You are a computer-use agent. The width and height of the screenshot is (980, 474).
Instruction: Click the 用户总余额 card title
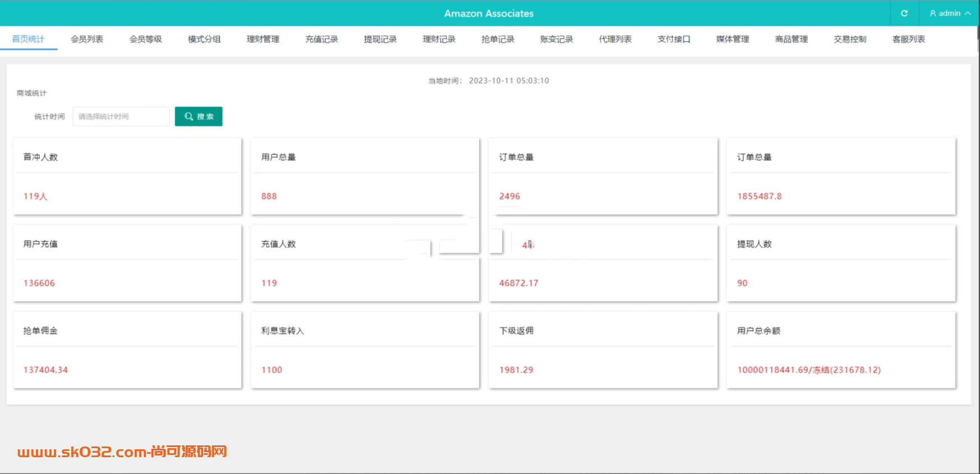(759, 330)
